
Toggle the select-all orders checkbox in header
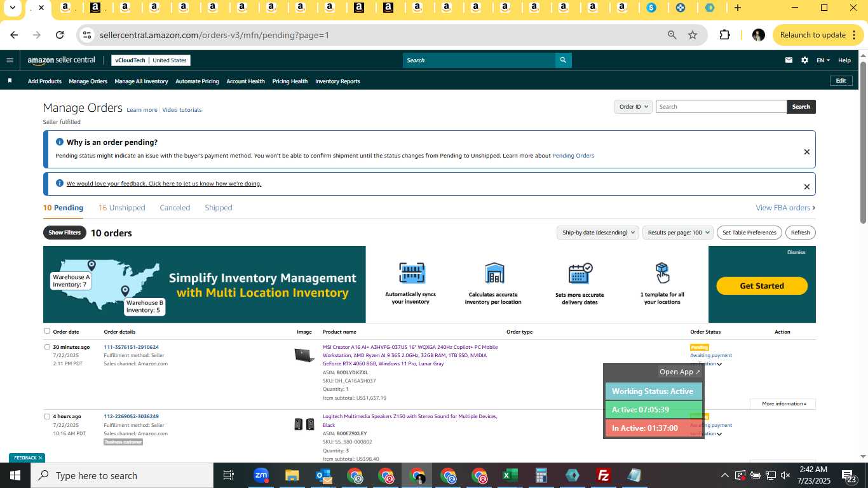point(47,331)
